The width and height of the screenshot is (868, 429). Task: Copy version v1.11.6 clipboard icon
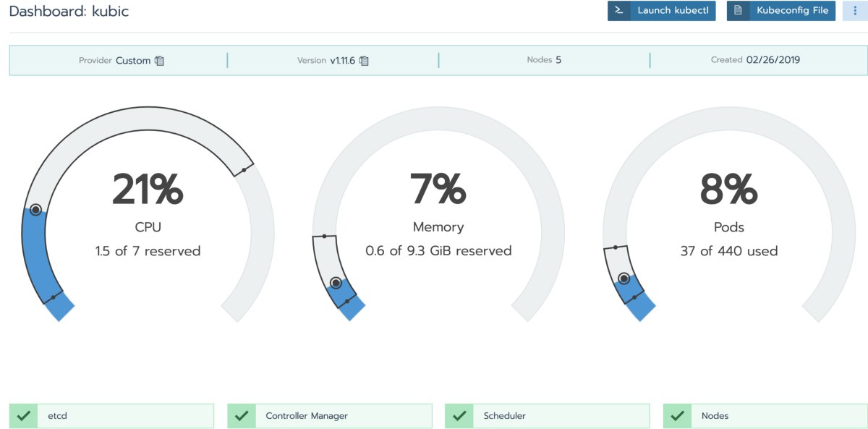tap(365, 61)
